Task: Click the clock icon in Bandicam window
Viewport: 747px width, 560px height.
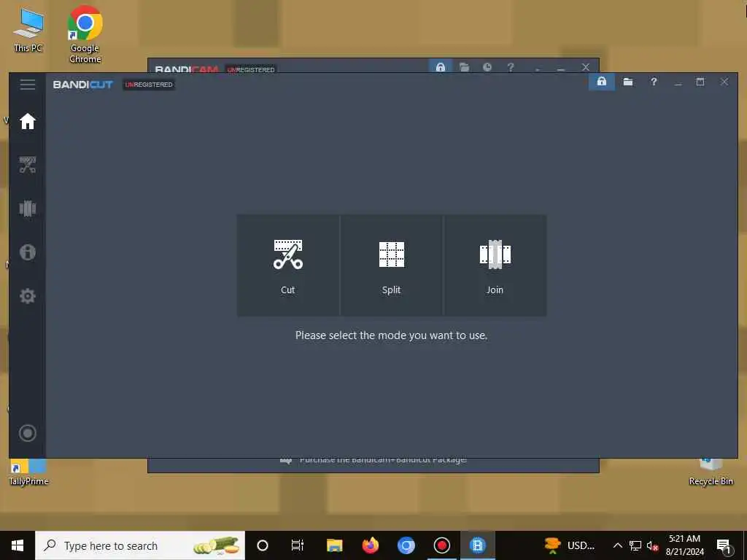Action: pos(487,67)
